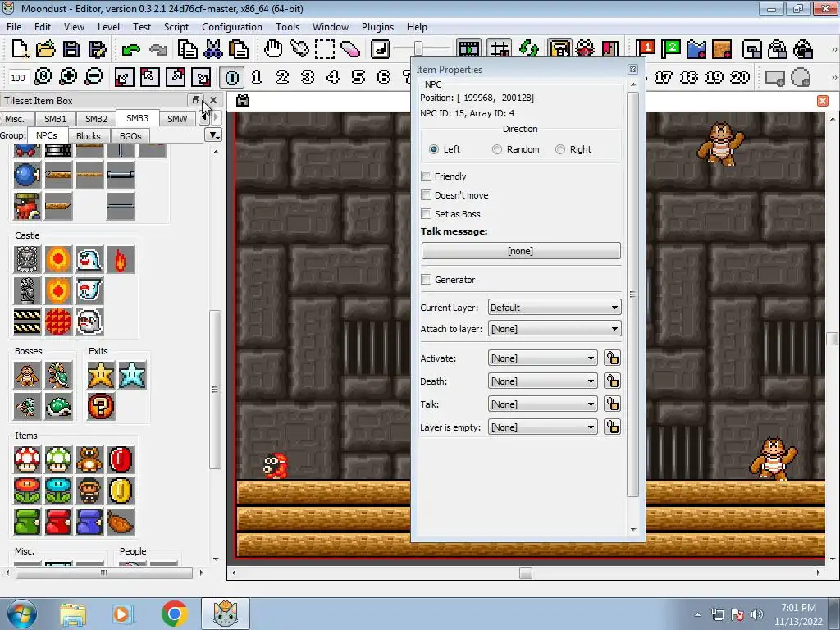Select the Eraser tool
This screenshot has width=840, height=630.
tap(349, 49)
